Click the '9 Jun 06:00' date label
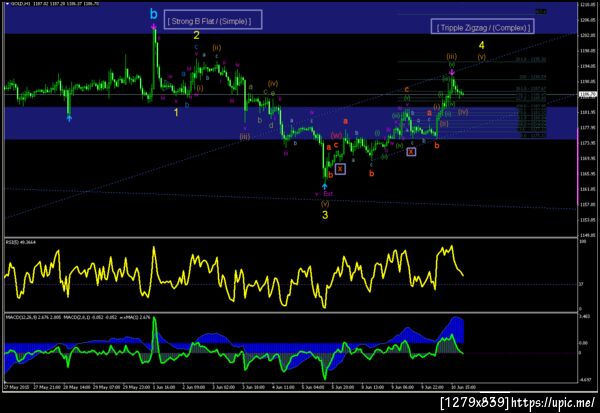The image size is (600, 413). point(404,387)
